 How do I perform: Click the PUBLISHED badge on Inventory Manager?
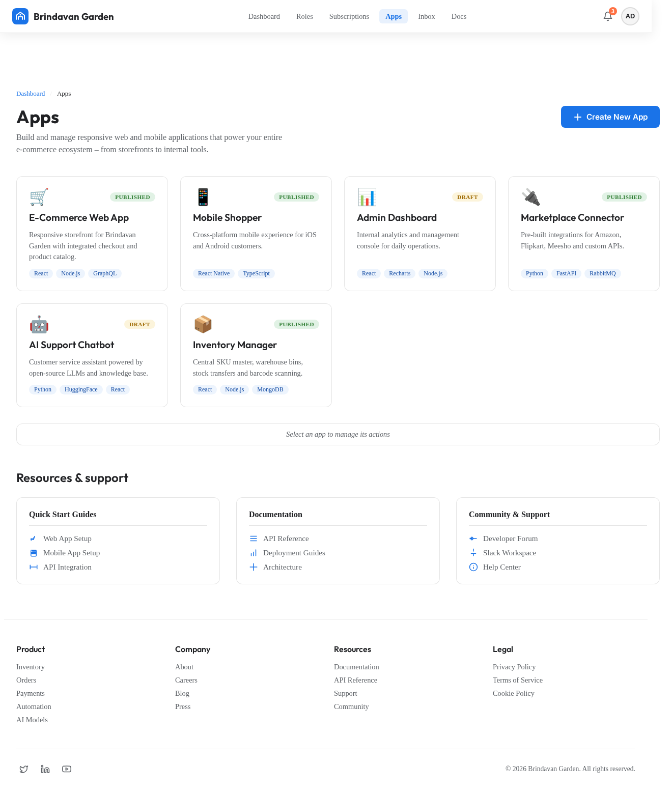296,324
